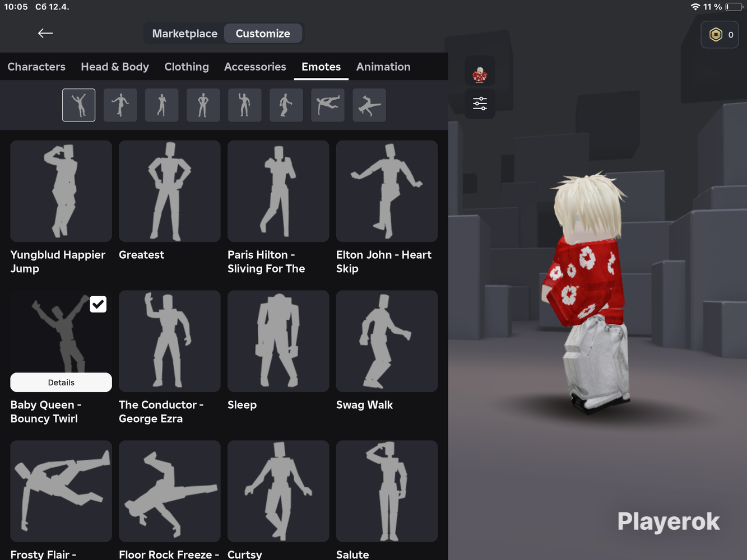This screenshot has height=560, width=747.
Task: Tap the Wi-Fi status icon
Action: click(695, 7)
